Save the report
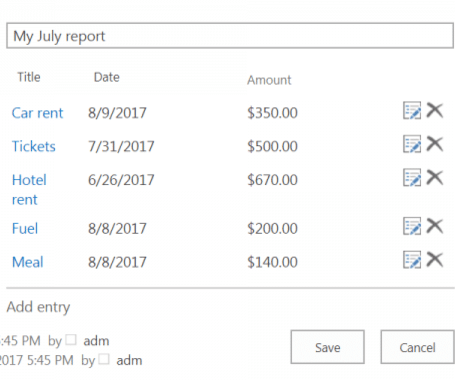 pyautogui.click(x=327, y=347)
